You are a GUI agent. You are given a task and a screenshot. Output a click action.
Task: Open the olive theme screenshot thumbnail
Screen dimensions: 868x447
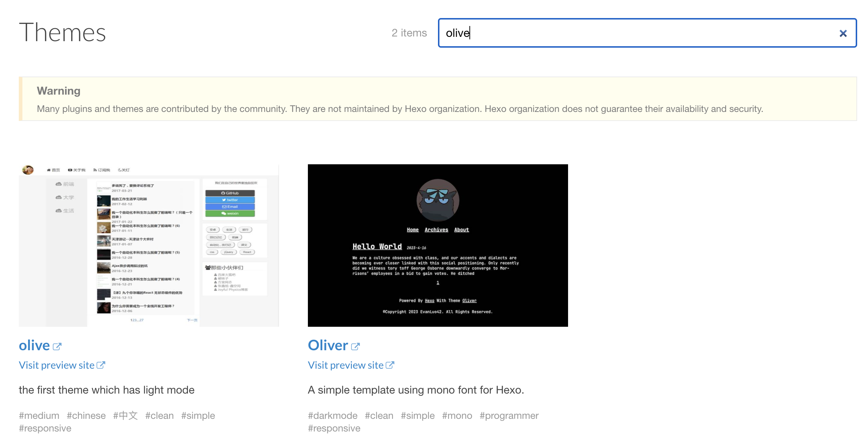(x=149, y=246)
